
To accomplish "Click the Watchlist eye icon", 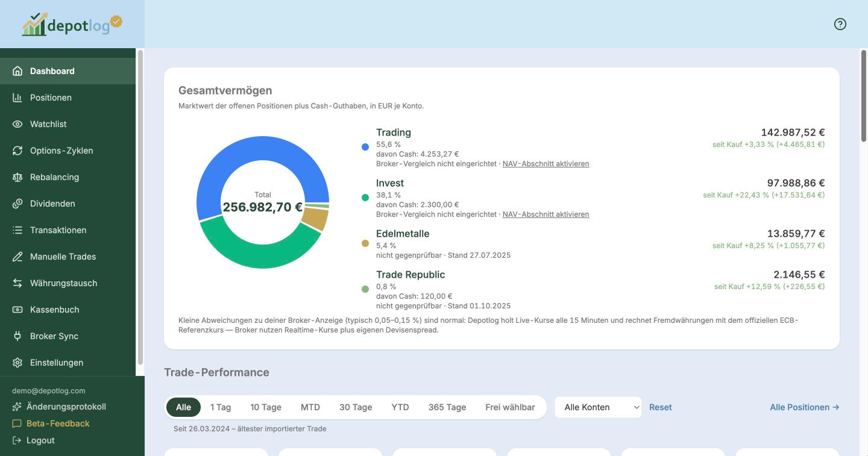I will pos(17,124).
